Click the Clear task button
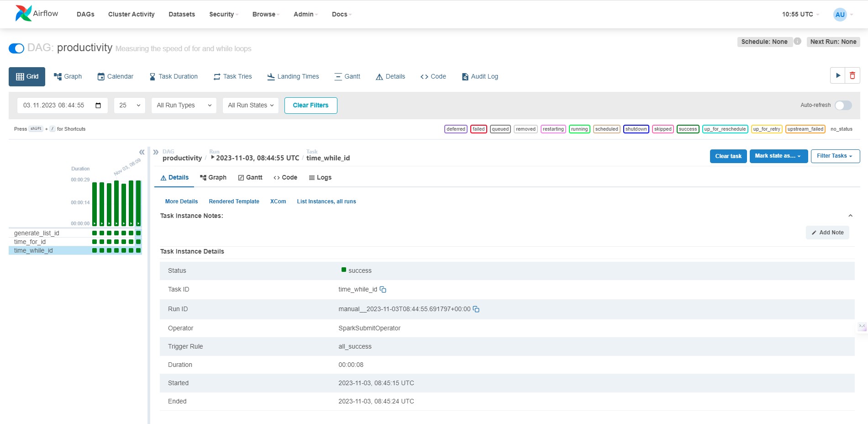The width and height of the screenshot is (868, 424). [728, 156]
